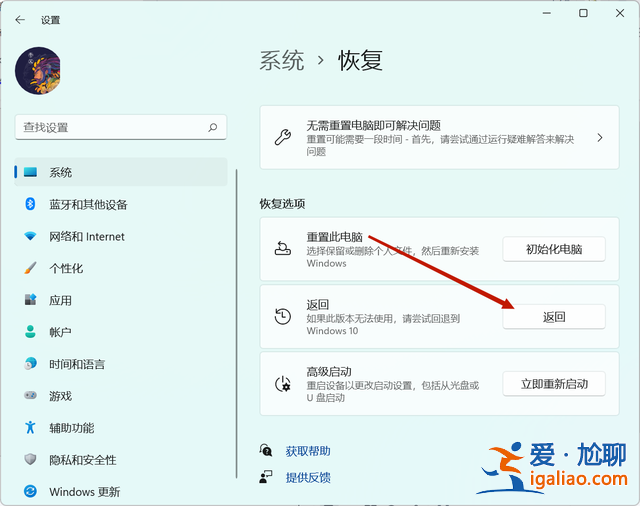Click the wrench troubleshoot icon
The height and width of the screenshot is (506, 640).
point(282,138)
